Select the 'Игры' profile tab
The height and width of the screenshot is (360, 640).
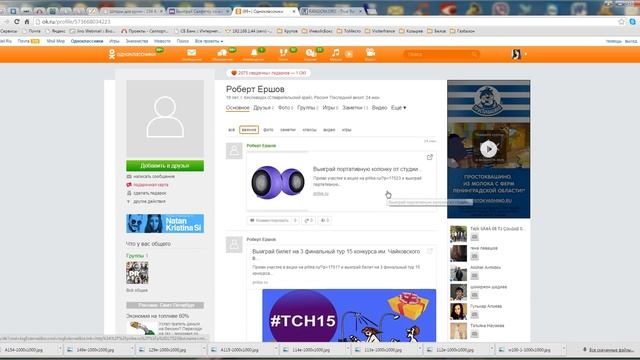pyautogui.click(x=330, y=108)
